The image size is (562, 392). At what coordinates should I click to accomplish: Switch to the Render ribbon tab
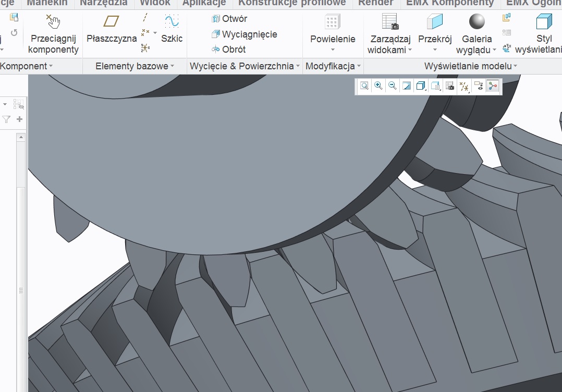click(x=375, y=3)
